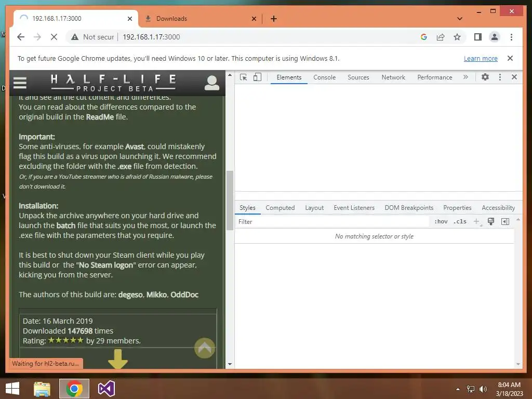Viewport: 532px width, 399px height.
Task: Click the browser Forward arrow
Action: [37, 37]
